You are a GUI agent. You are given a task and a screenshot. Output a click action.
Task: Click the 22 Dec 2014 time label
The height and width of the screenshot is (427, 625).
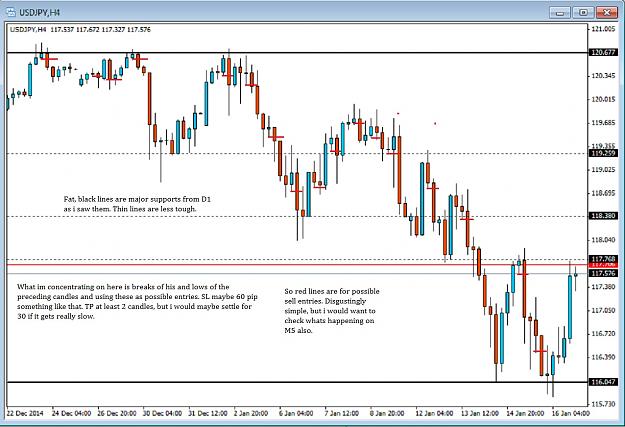pyautogui.click(x=25, y=413)
